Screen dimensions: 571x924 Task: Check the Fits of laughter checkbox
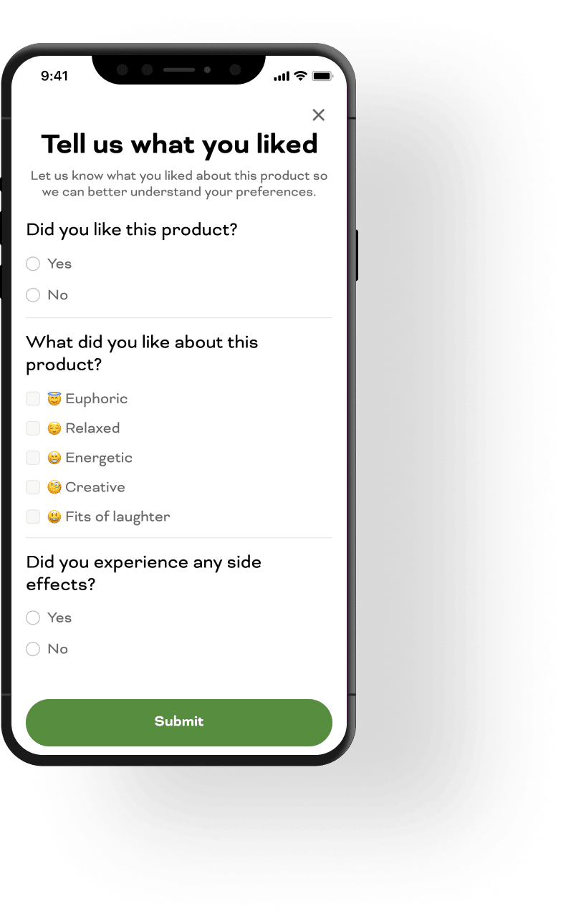point(33,516)
